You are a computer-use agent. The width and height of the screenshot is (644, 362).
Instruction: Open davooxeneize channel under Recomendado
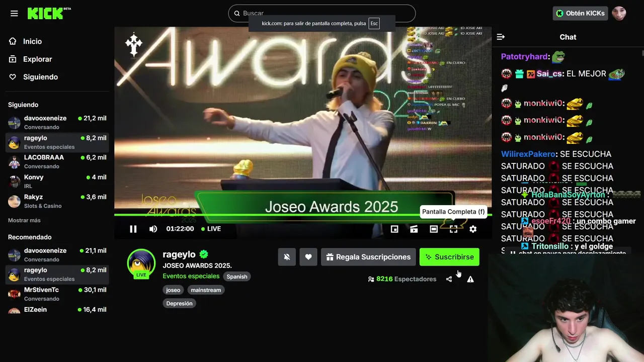point(56,254)
